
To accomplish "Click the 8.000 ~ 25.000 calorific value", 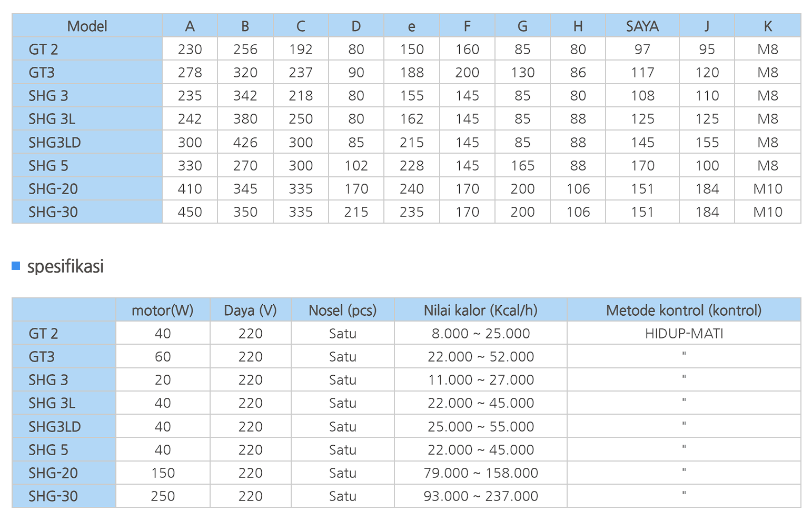I will [480, 333].
